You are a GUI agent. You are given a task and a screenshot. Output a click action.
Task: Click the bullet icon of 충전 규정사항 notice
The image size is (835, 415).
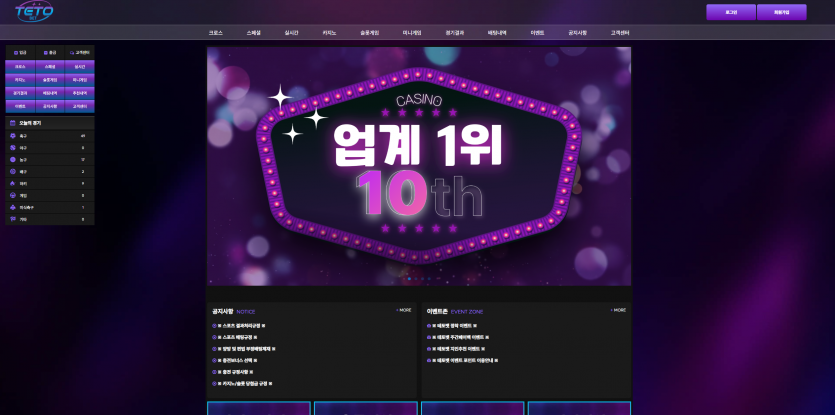point(214,372)
